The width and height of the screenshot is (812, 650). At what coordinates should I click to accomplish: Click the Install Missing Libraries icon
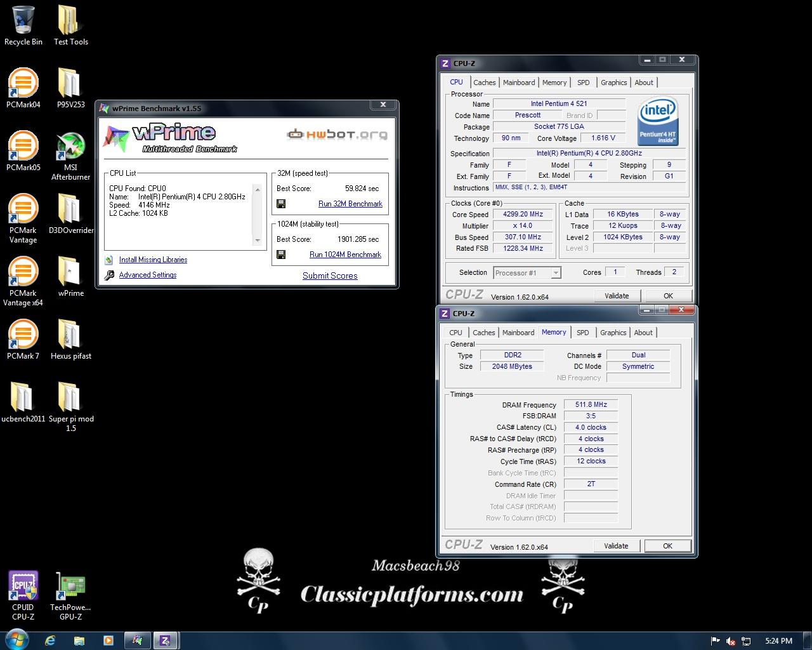coord(109,260)
